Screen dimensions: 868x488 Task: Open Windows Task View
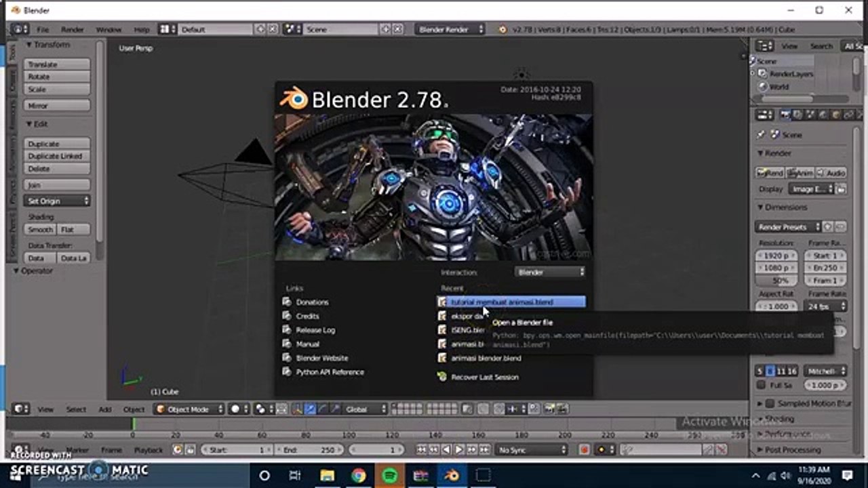click(x=296, y=476)
